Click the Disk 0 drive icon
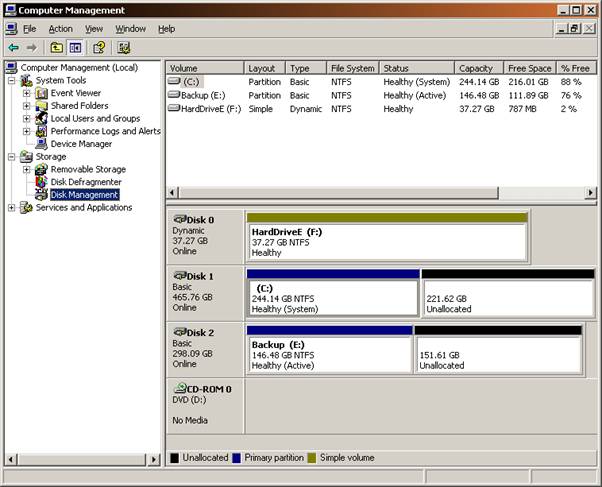The width and height of the screenshot is (602, 487). pos(179,219)
